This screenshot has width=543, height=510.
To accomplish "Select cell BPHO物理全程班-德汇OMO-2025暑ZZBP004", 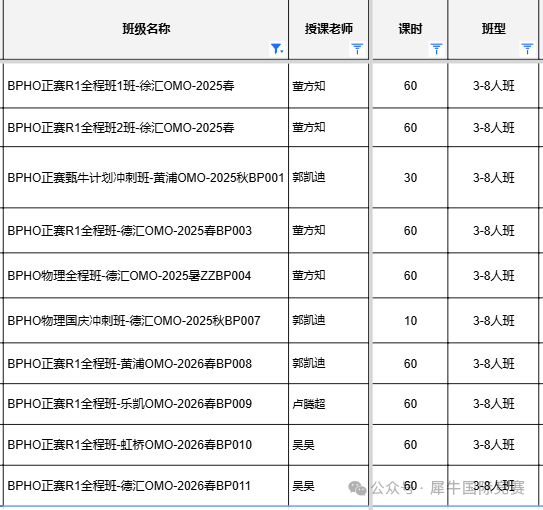I will click(x=146, y=275).
